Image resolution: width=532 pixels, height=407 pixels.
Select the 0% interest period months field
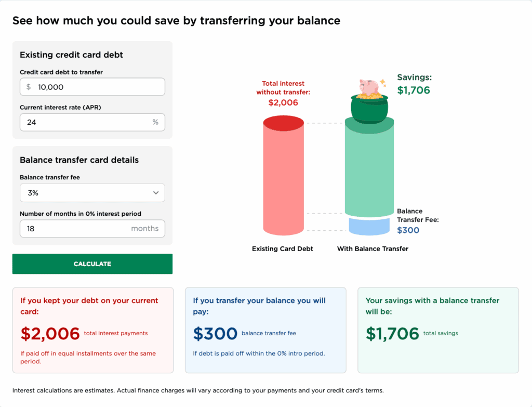click(x=92, y=229)
